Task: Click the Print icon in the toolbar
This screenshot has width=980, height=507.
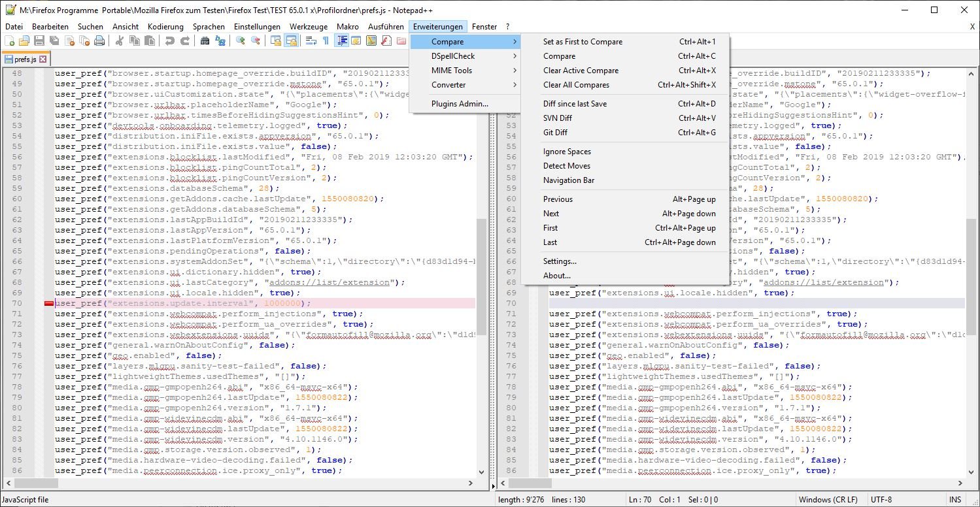Action: (99, 41)
